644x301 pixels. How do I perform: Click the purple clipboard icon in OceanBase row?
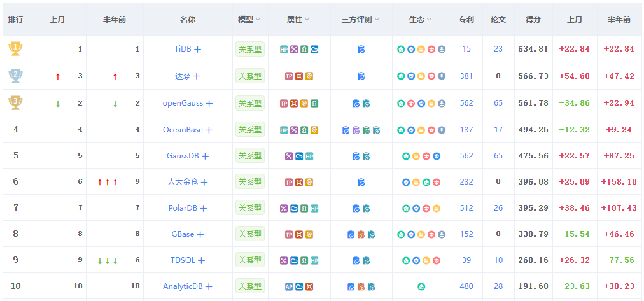pyautogui.click(x=356, y=130)
